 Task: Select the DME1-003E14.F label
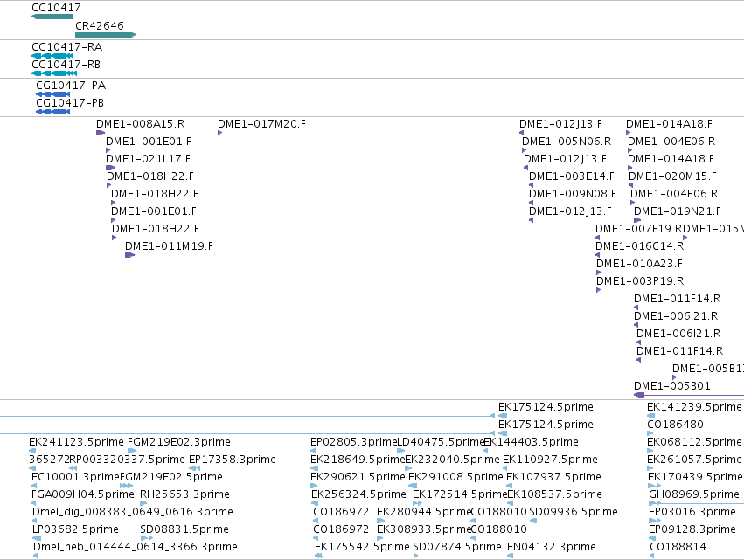pyautogui.click(x=571, y=176)
